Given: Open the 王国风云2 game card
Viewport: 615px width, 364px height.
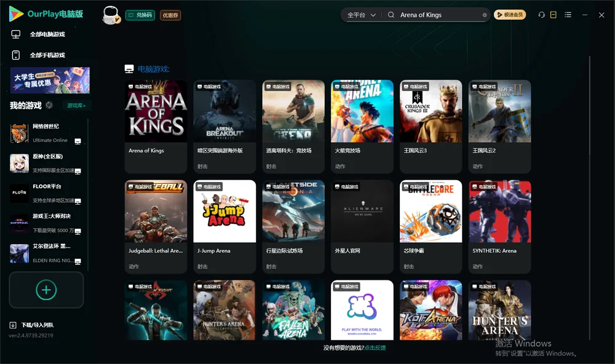Looking at the screenshot, I should 499,126.
